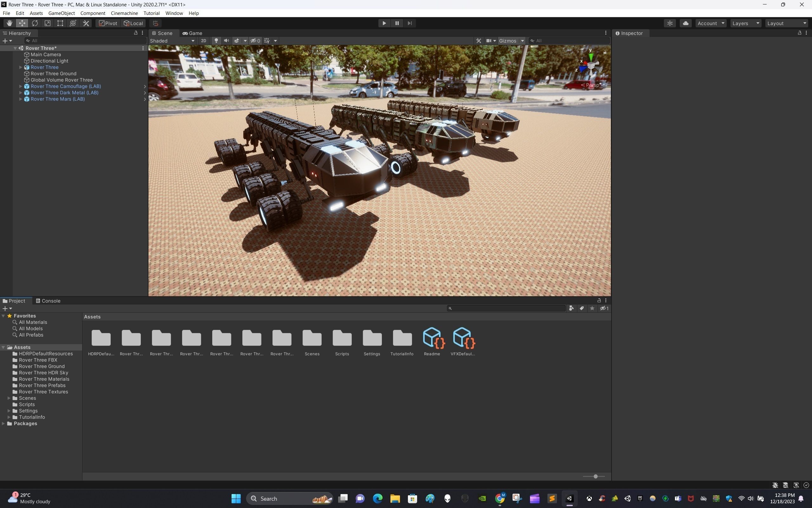Open the Layout dropdown

click(787, 23)
